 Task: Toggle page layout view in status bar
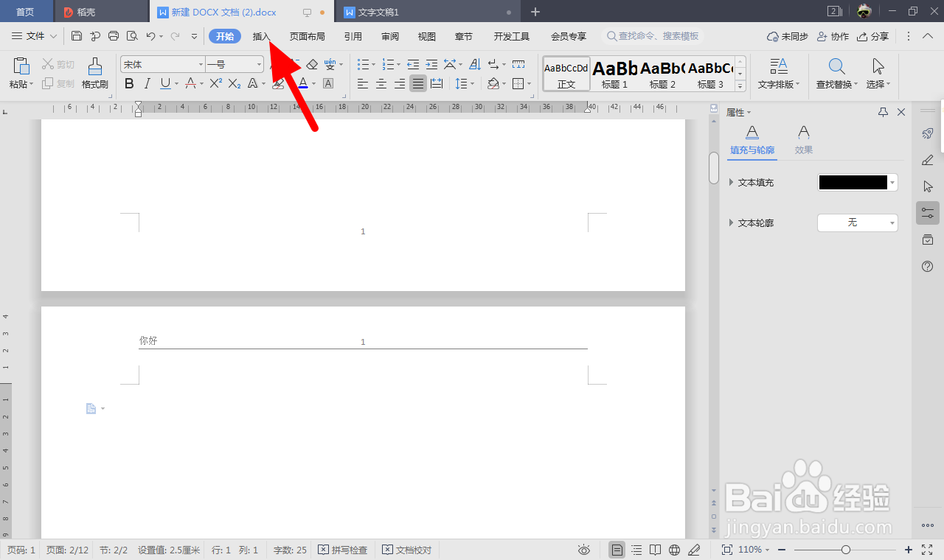tap(617, 550)
